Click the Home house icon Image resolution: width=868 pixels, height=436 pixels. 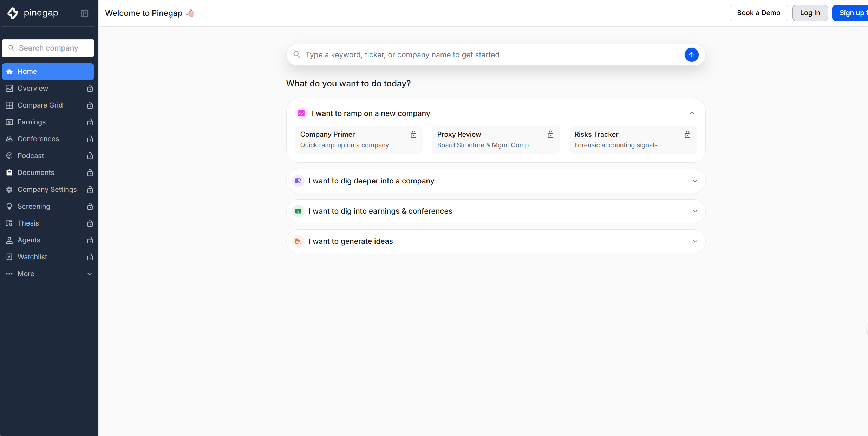tap(9, 72)
